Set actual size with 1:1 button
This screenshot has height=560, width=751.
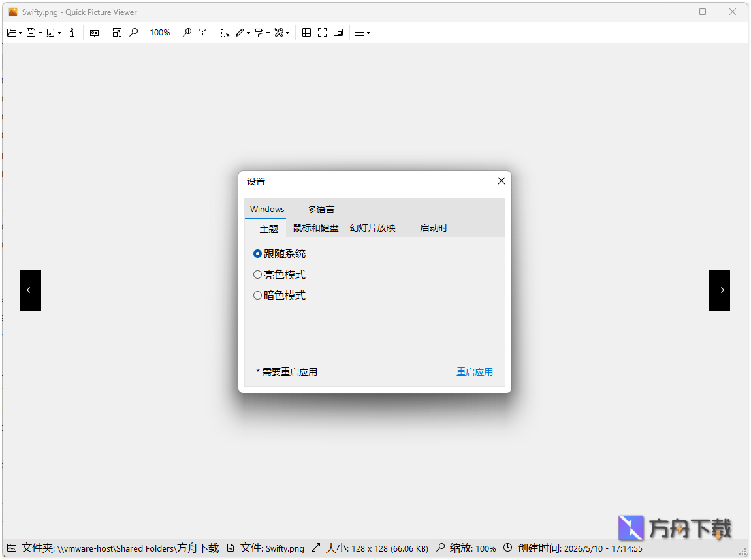202,33
